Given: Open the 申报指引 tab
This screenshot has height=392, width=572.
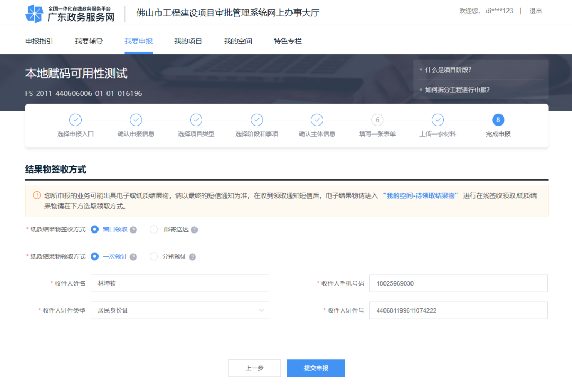Looking at the screenshot, I should point(39,41).
